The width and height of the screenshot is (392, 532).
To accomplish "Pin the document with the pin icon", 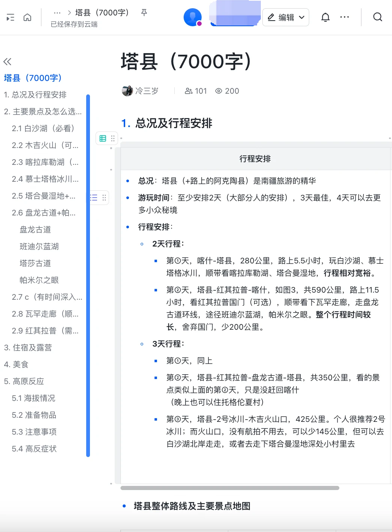I will pyautogui.click(x=144, y=13).
